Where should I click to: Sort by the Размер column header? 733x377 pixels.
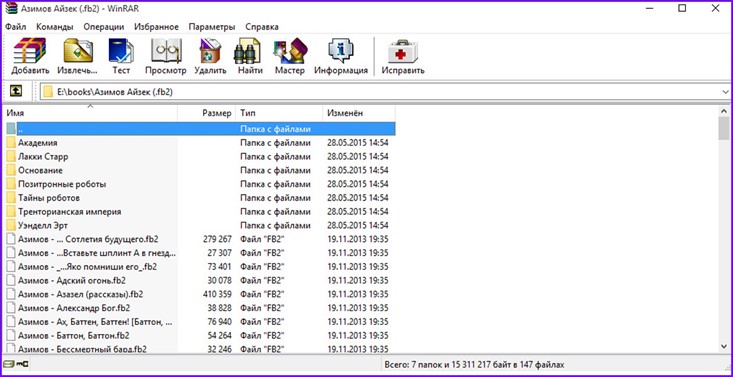click(x=207, y=113)
